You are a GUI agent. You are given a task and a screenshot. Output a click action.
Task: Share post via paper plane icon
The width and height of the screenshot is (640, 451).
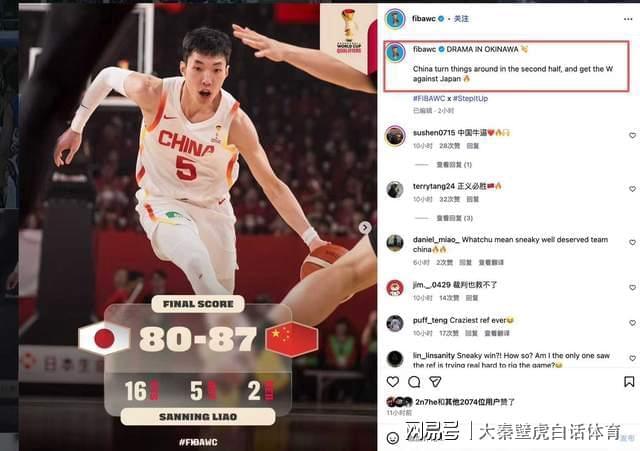435,382
